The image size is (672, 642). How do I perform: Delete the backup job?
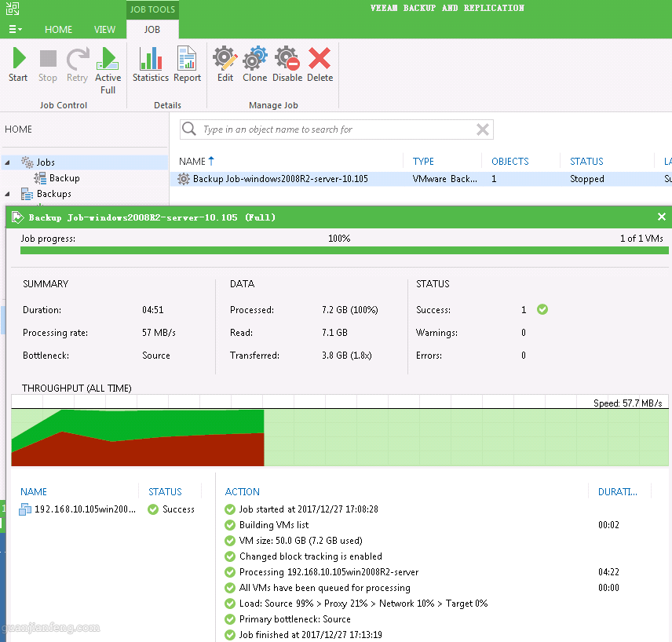tap(320, 64)
